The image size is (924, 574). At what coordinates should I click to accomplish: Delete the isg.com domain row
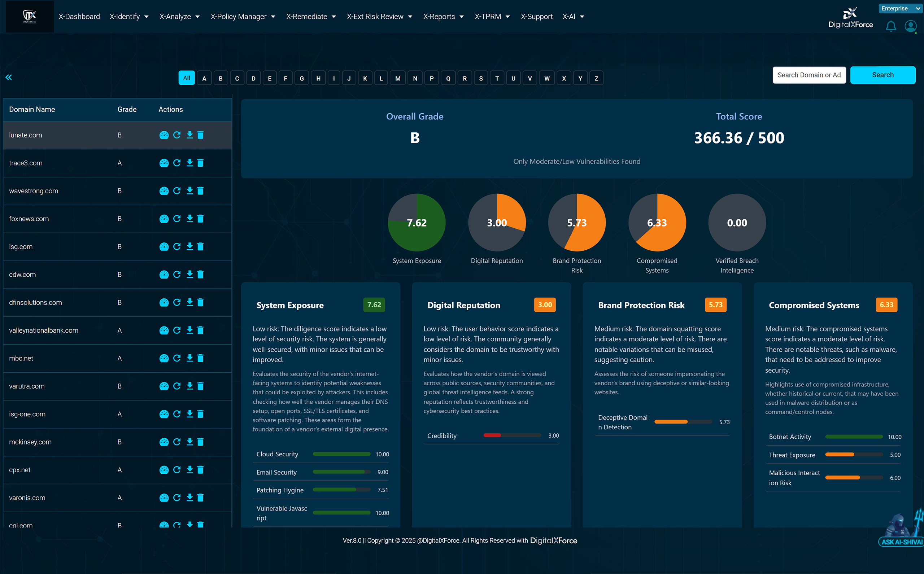tap(201, 246)
